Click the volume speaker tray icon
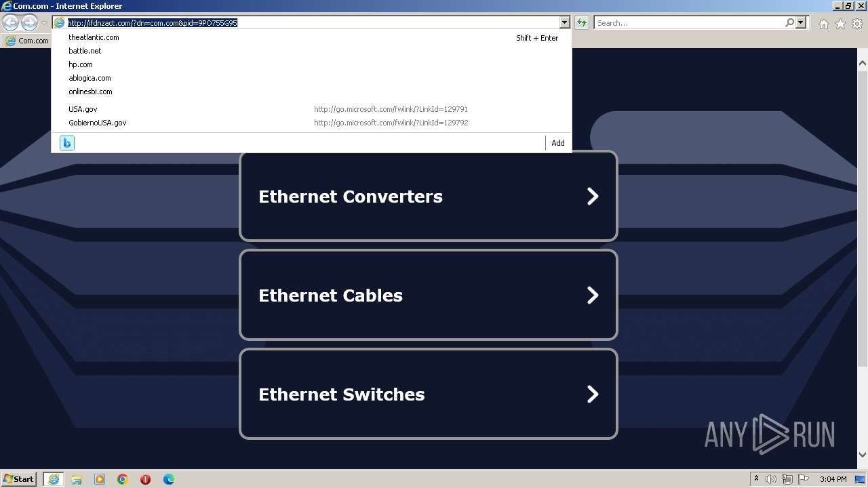Screen dimensions: 868x488 [771, 479]
